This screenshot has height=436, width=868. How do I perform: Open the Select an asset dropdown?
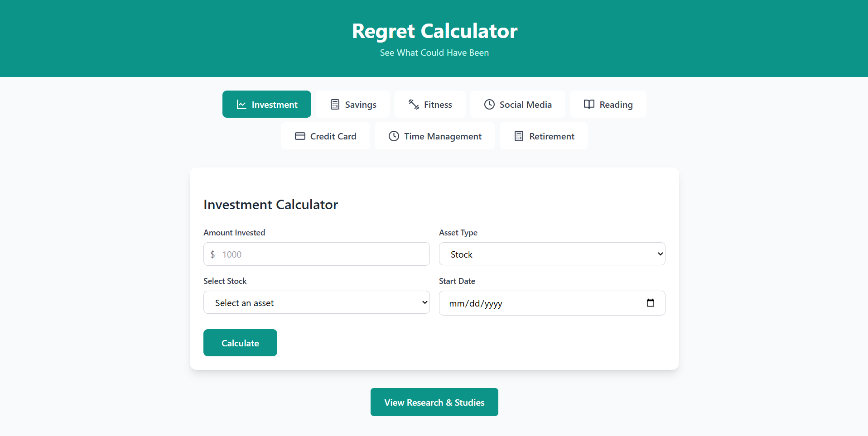(x=316, y=302)
